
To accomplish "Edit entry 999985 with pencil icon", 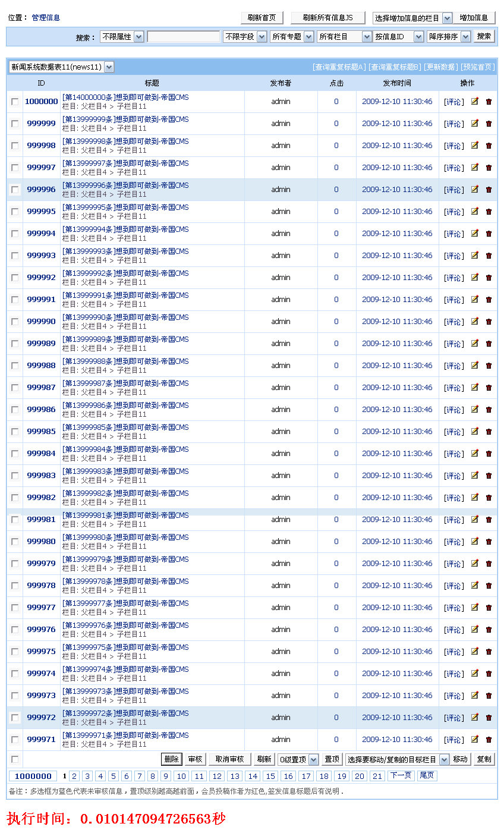I will click(474, 431).
